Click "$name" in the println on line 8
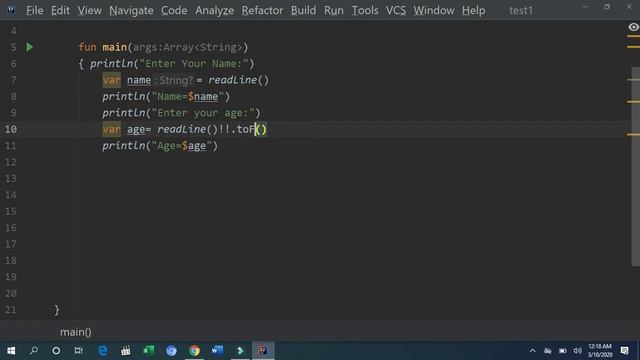 pyautogui.click(x=203, y=96)
